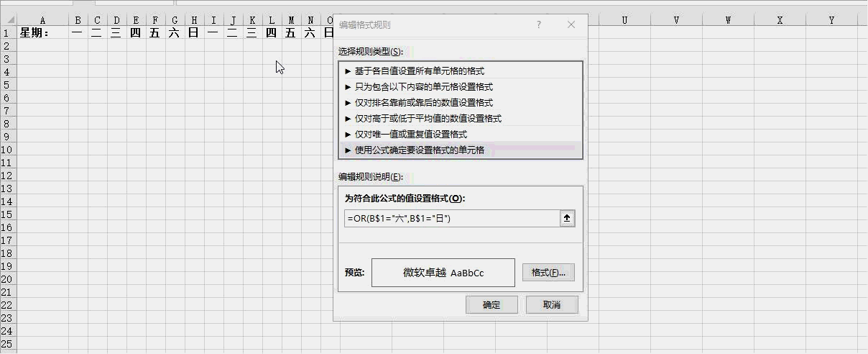The image size is (868, 354).
Task: Select the column K header
Action: tap(252, 20)
